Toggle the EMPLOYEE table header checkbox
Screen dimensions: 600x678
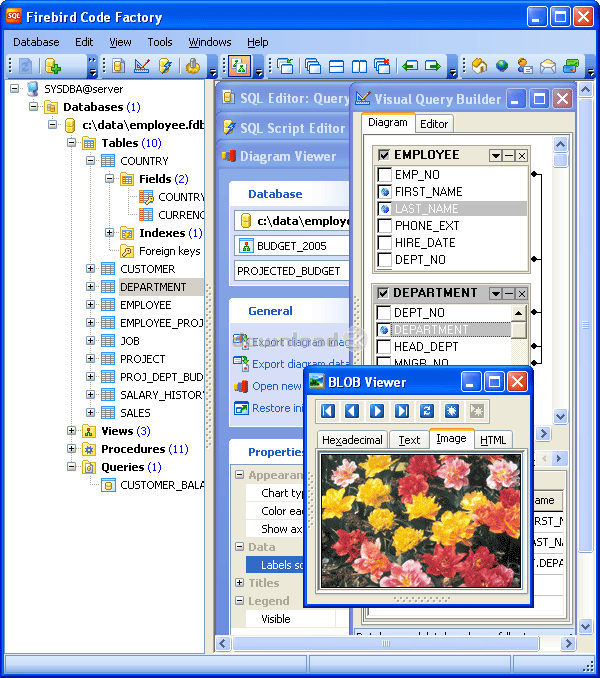383,155
